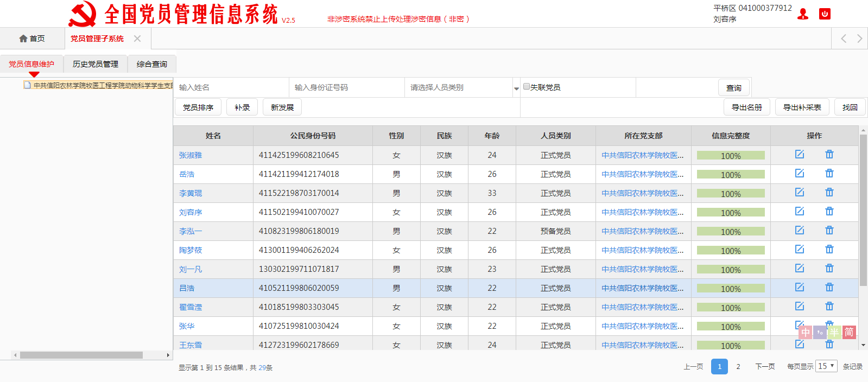Image resolution: width=868 pixels, height=382 pixels.
Task: Click the delete trash icon for 张淑雅
Action: (x=829, y=154)
